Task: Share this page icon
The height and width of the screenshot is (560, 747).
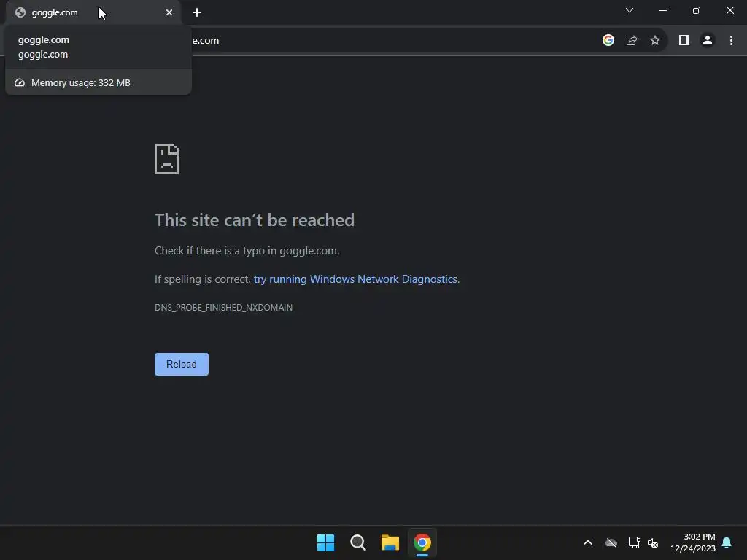Action: coord(632,41)
